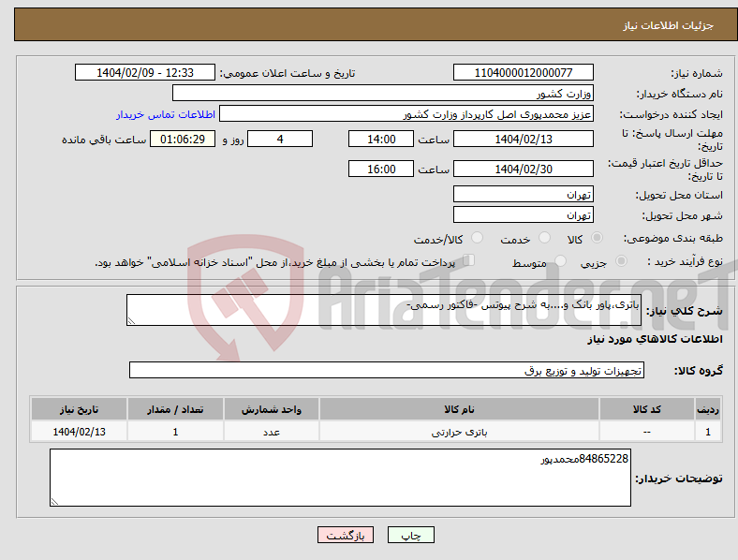Click the quantity cell showing 1
The image size is (738, 560).
(175, 432)
